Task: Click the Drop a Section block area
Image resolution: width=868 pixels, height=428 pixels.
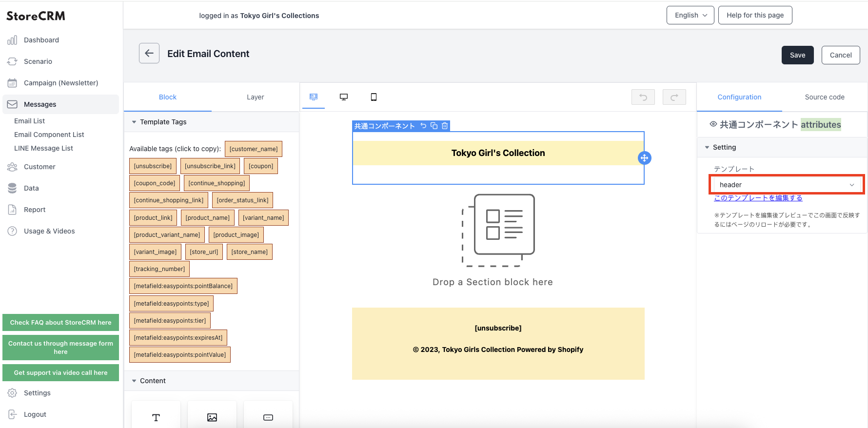Action: point(498,240)
